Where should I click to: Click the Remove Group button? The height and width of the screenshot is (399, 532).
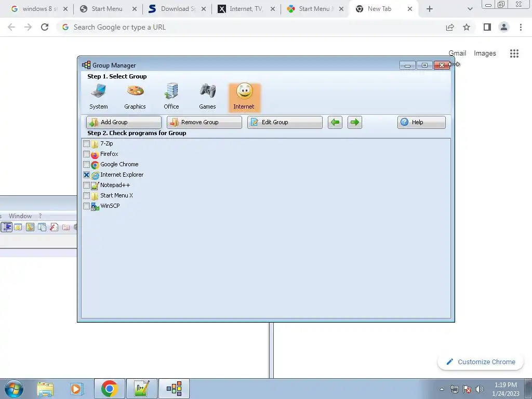(x=204, y=122)
